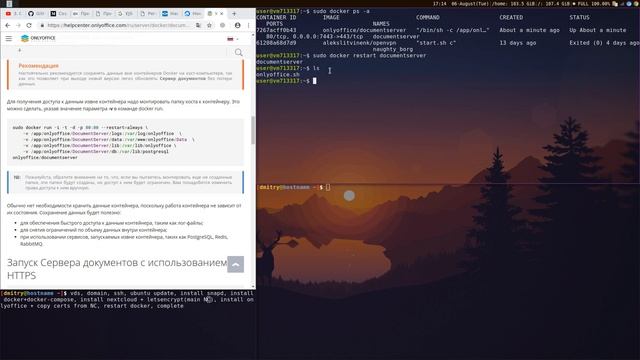
Task: Bookmark this page with star icon
Action: [x=209, y=25]
